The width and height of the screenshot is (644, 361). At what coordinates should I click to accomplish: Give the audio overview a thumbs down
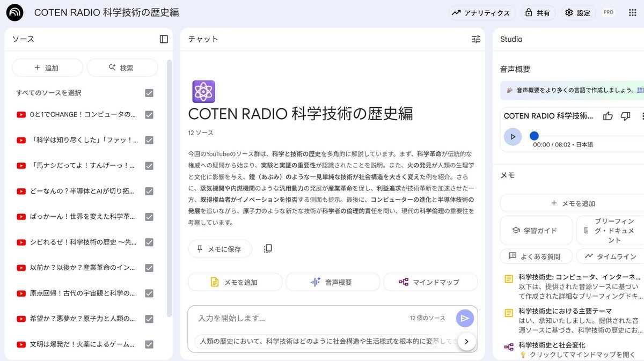pos(625,116)
